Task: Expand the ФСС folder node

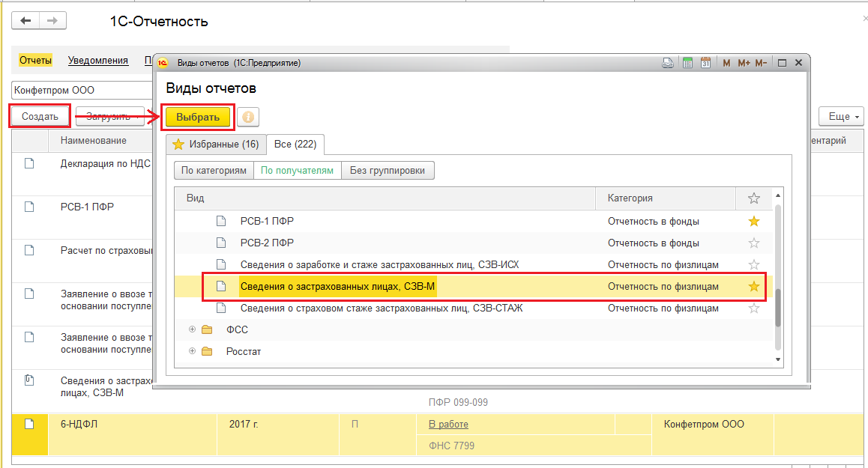Action: coord(193,329)
